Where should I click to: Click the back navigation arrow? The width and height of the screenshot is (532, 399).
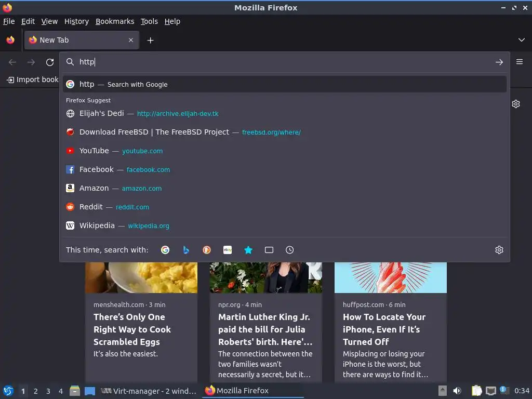coord(12,62)
